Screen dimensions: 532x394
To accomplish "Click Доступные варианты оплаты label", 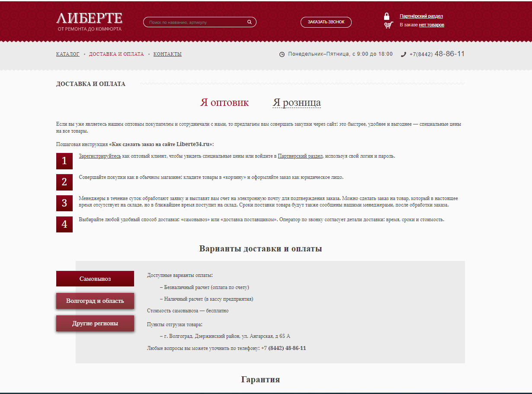I will pyautogui.click(x=180, y=275).
